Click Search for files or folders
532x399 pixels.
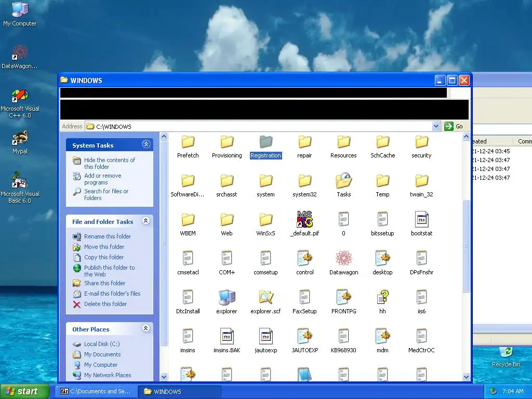pos(106,194)
